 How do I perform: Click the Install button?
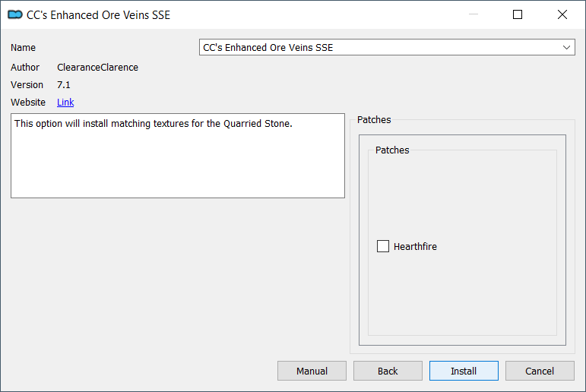[464, 371]
